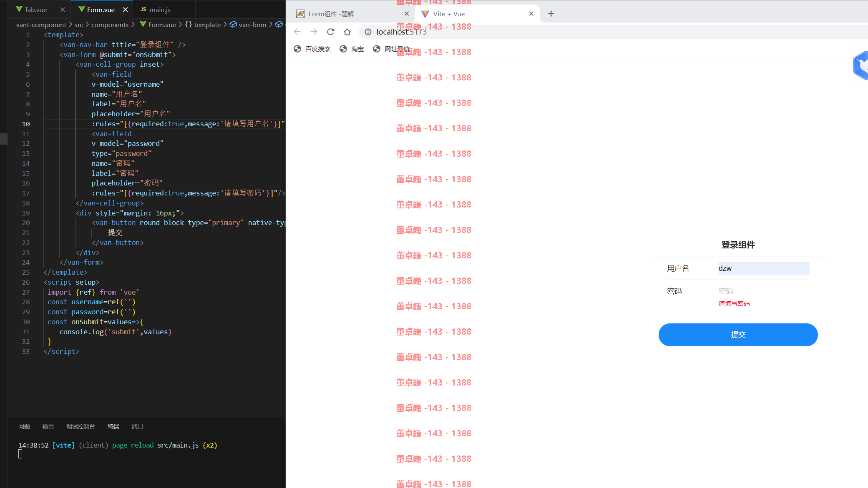Click the 密码 field label
868x488 pixels.
674,291
